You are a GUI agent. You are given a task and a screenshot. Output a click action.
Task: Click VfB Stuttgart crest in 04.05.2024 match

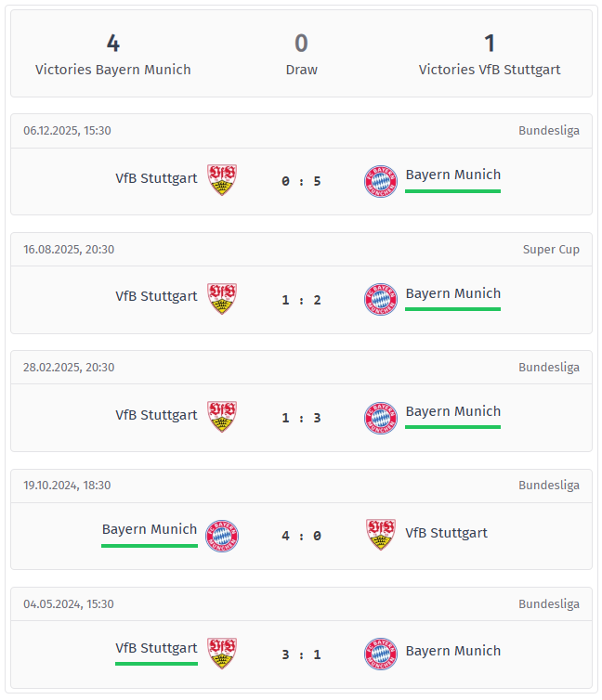click(x=221, y=654)
